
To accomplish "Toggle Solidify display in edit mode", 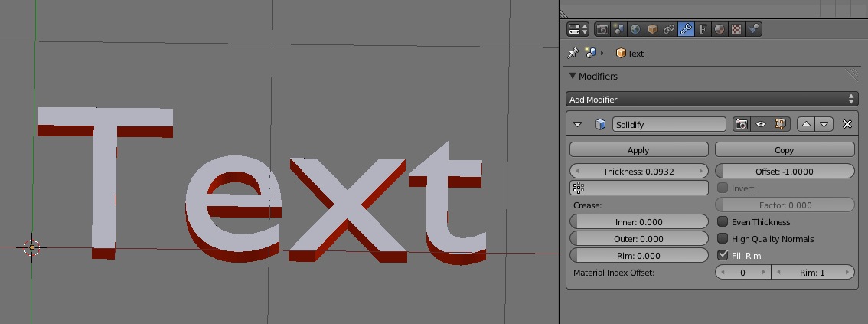I will [780, 125].
